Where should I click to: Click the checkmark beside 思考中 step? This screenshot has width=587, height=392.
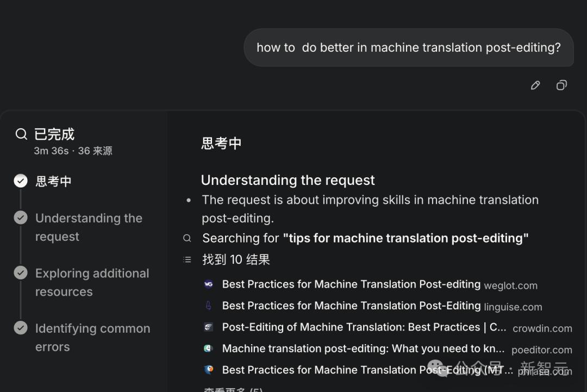click(x=21, y=181)
